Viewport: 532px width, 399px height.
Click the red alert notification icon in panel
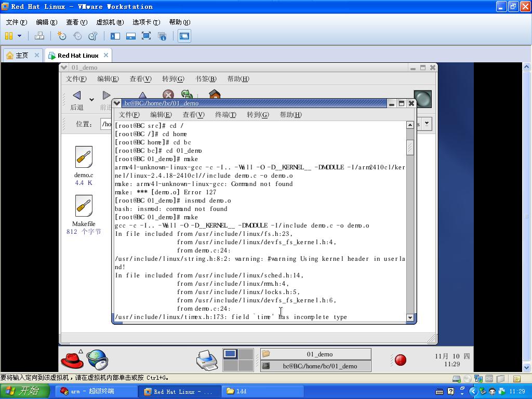[401, 360]
